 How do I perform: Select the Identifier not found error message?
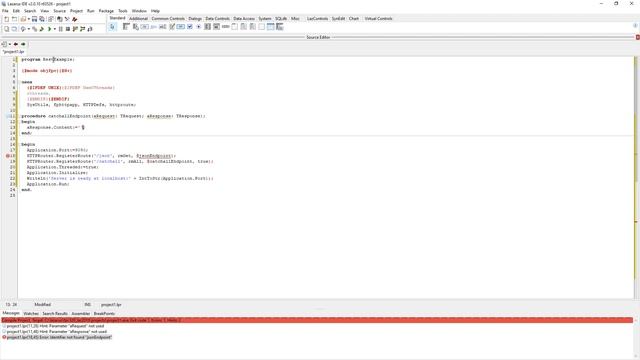[57, 338]
